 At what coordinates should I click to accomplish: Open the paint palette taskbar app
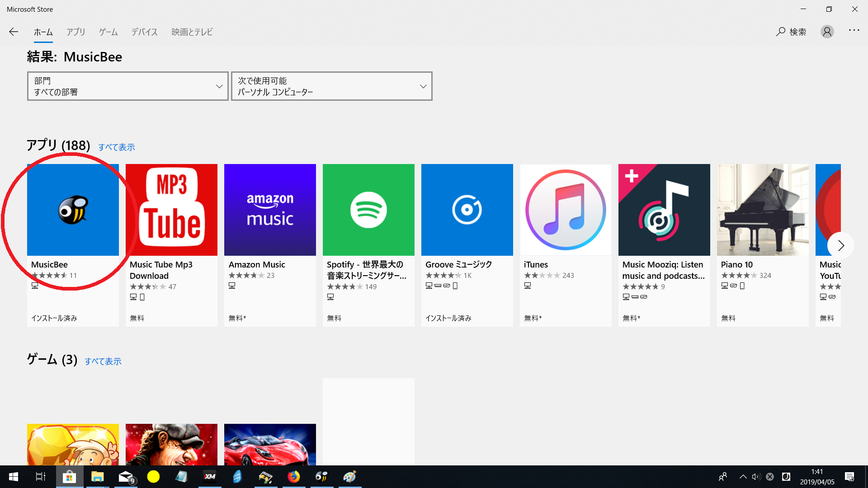[349, 477]
